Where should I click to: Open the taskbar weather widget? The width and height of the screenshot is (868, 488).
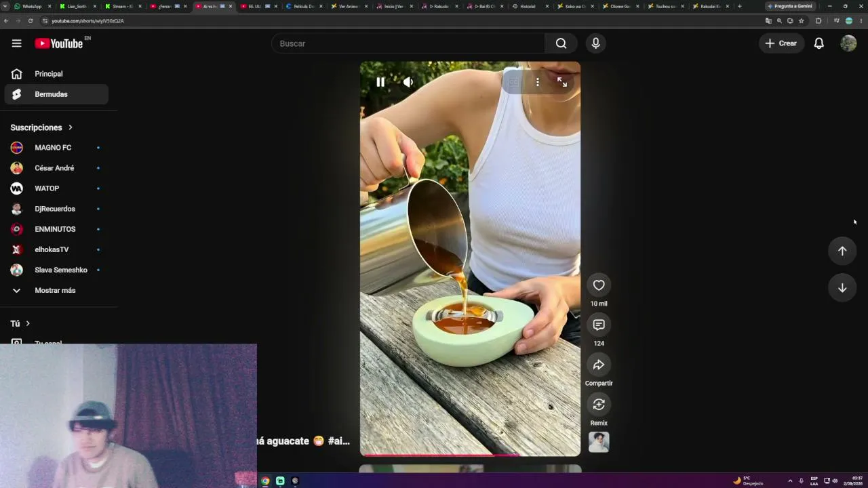[x=748, y=481]
